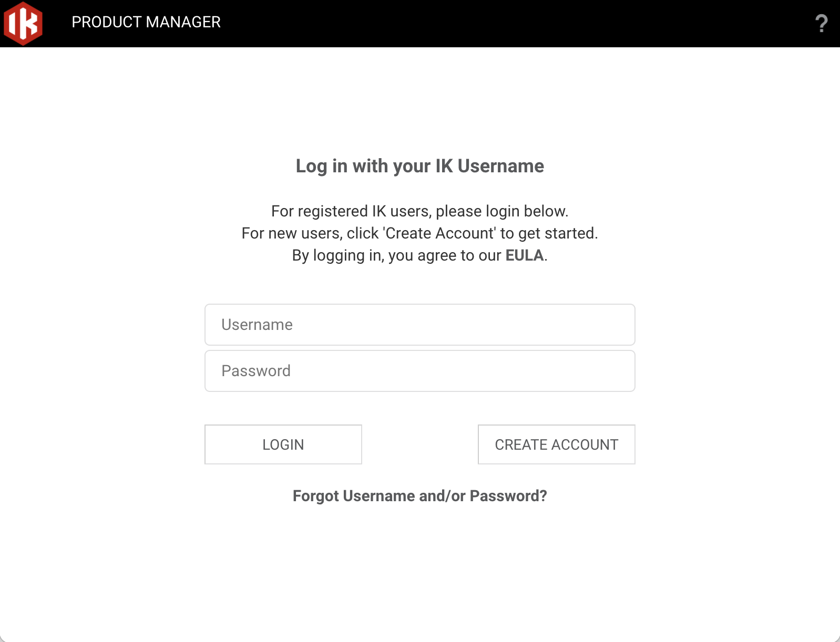This screenshot has height=642, width=840.
Task: Click the 'Log in with your IK Username' heading
Action: point(419,166)
